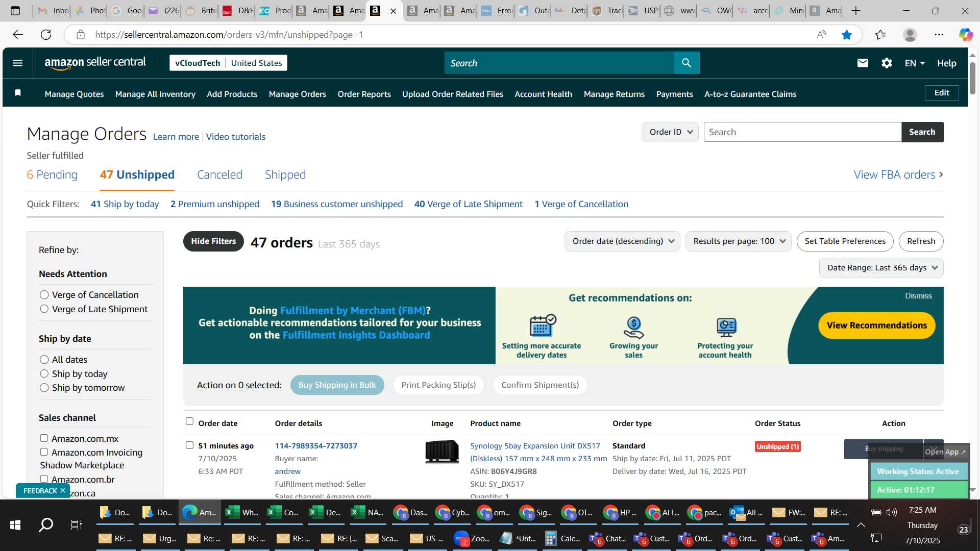Click the read aloud icon in address bar
This screenshot has width=980, height=551.
[821, 35]
